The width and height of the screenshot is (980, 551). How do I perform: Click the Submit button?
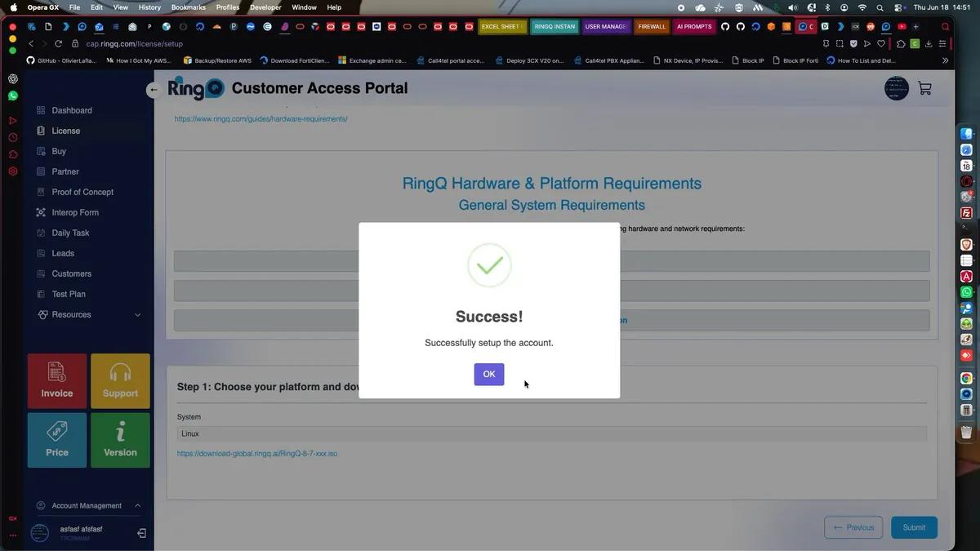point(914,527)
